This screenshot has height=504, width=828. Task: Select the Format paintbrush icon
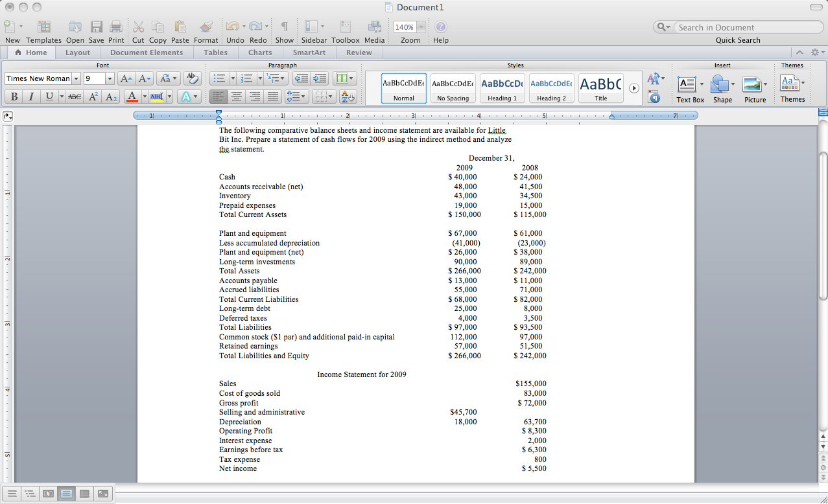coord(206,27)
